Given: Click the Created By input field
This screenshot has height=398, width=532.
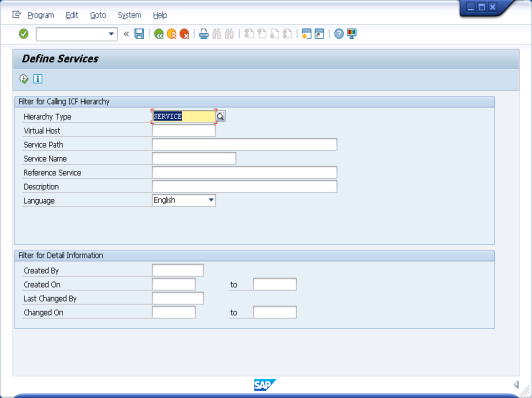Looking at the screenshot, I should point(178,270).
